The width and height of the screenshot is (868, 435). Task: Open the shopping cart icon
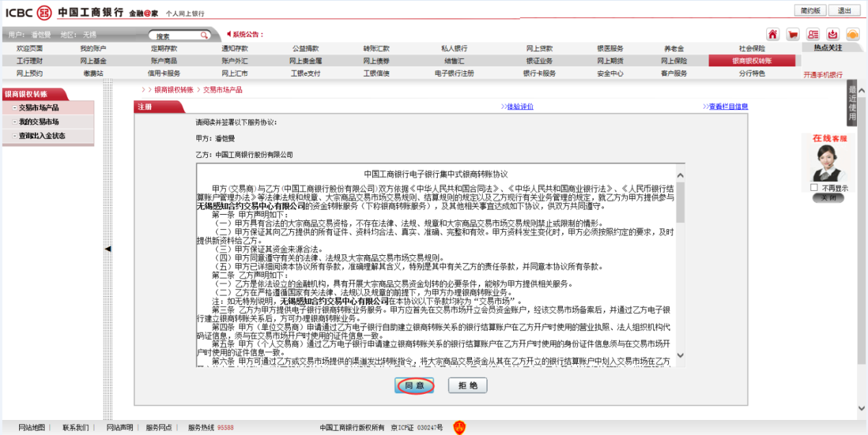[x=793, y=34]
